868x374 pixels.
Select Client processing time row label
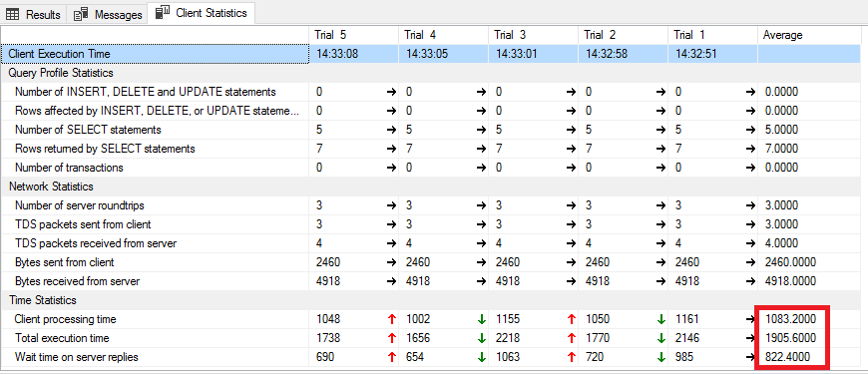[65, 319]
